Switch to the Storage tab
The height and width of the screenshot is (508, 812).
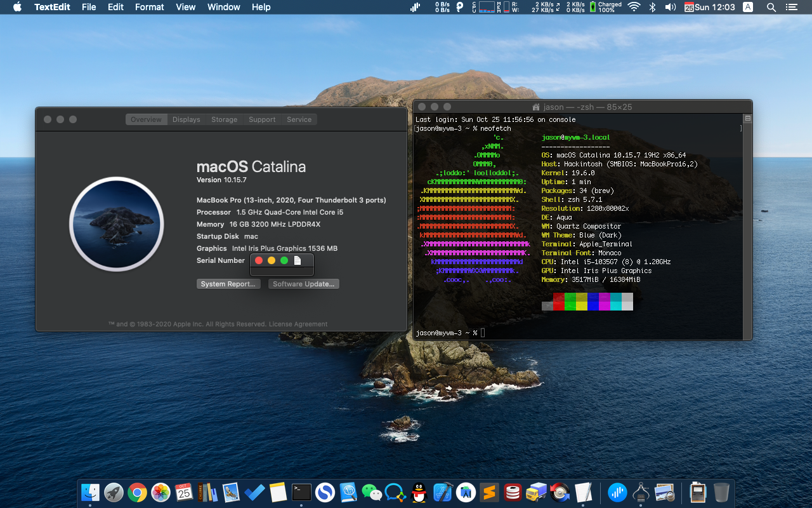coord(225,119)
